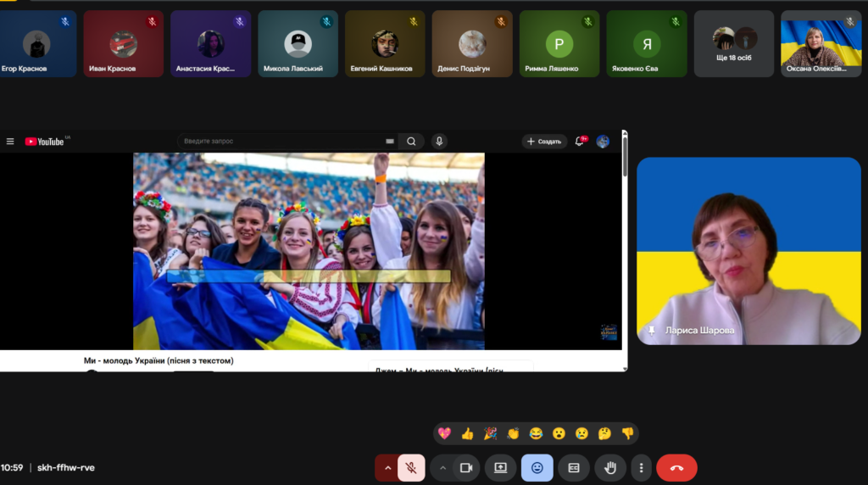Unmute the microphone in the call toolbar
Screen dimensions: 868x485
[411, 467]
